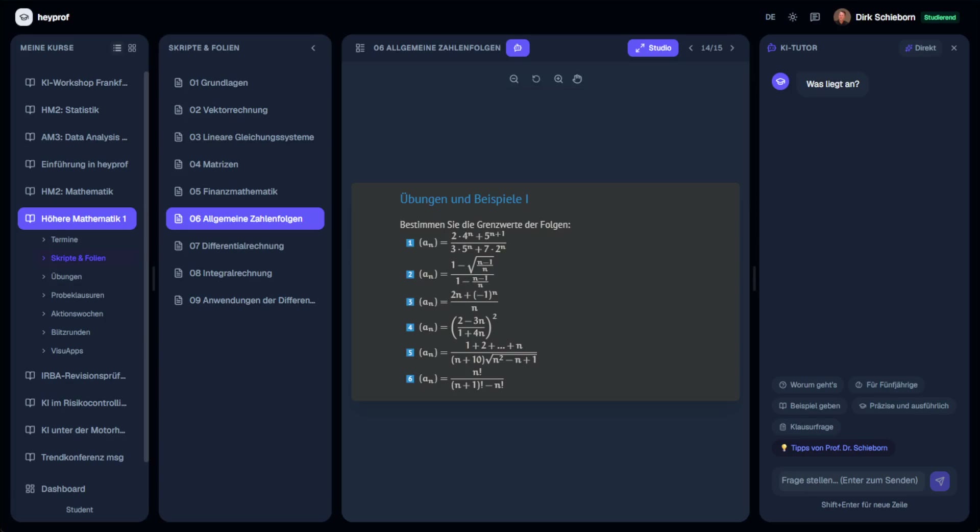The image size is (980, 532).
Task: Activate the hand pan tool
Action: (577, 79)
